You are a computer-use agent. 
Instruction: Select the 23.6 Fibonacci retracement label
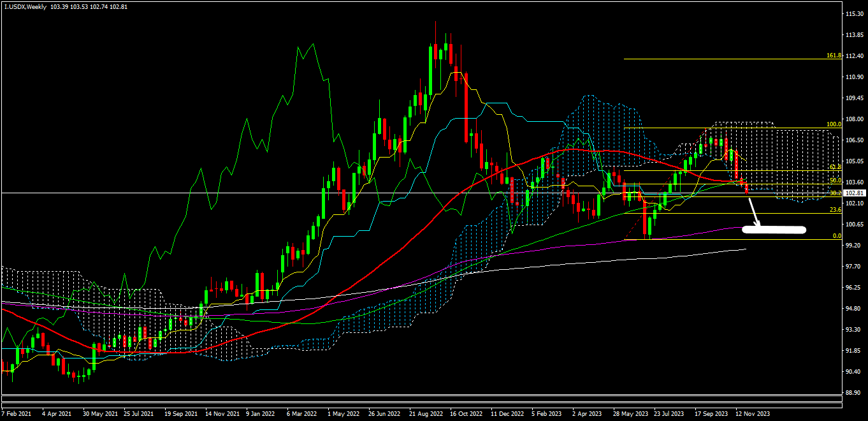coord(835,210)
